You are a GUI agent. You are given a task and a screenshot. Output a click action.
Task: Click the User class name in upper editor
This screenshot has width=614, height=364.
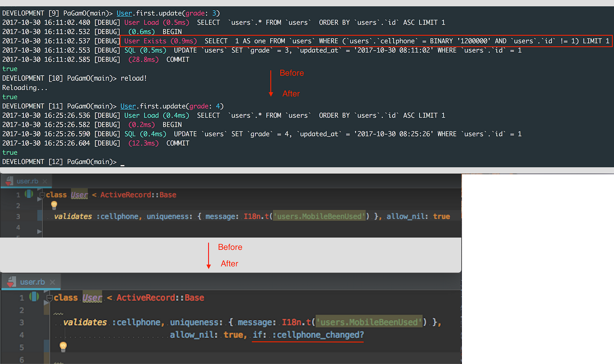tap(79, 195)
